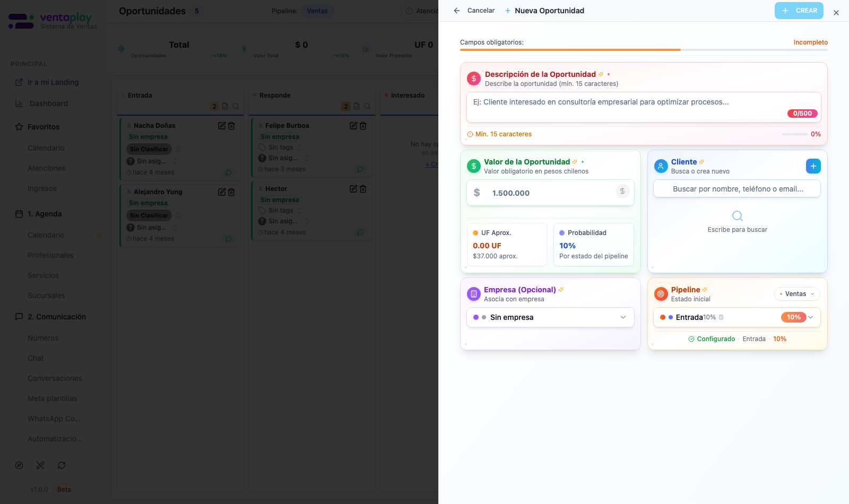
Task: Click the currency button inside value field
Action: 622,191
